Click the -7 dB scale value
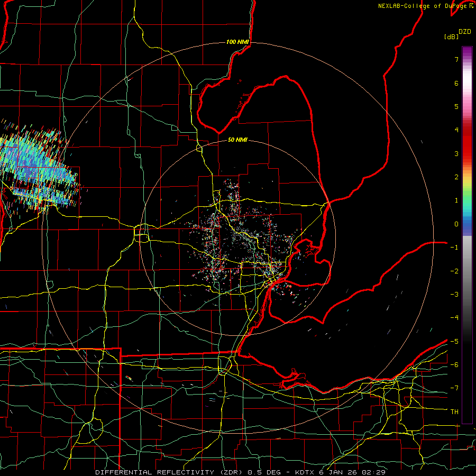476x476 pixels. pos(454,388)
